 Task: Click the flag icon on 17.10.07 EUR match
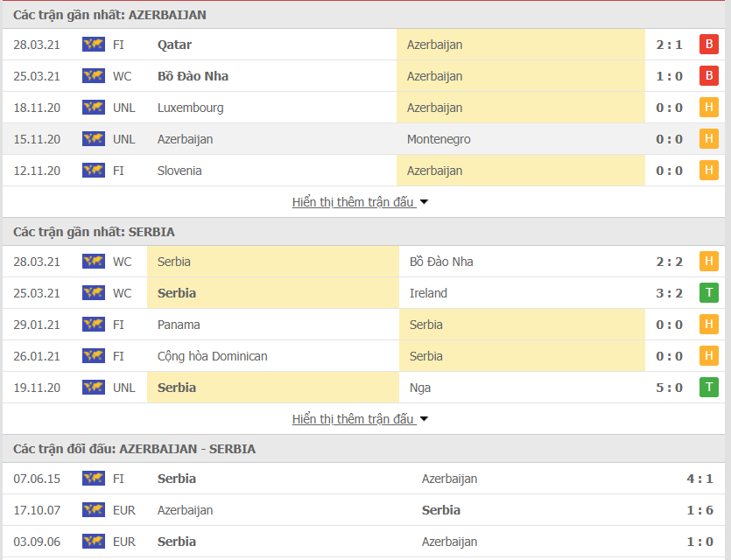click(93, 510)
